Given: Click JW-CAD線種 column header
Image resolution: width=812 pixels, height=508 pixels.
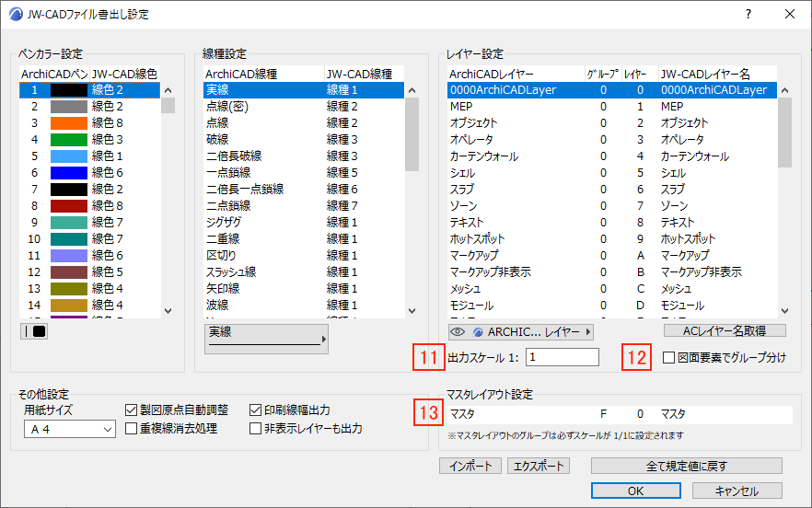Looking at the screenshot, I should pos(364,74).
